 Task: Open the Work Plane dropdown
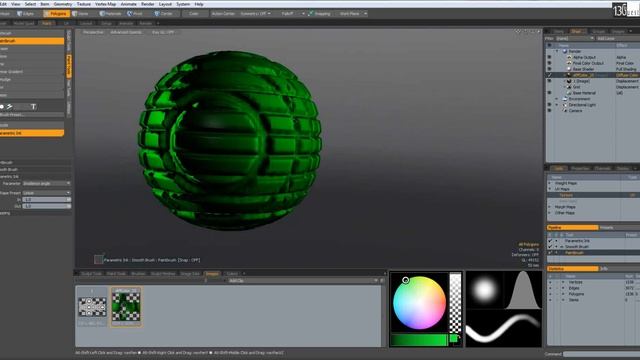(352, 13)
